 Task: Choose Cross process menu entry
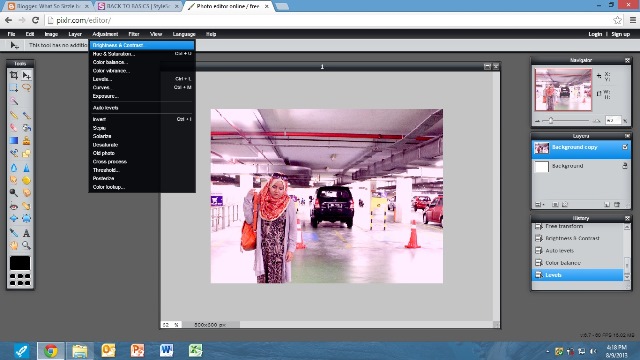(x=142, y=162)
